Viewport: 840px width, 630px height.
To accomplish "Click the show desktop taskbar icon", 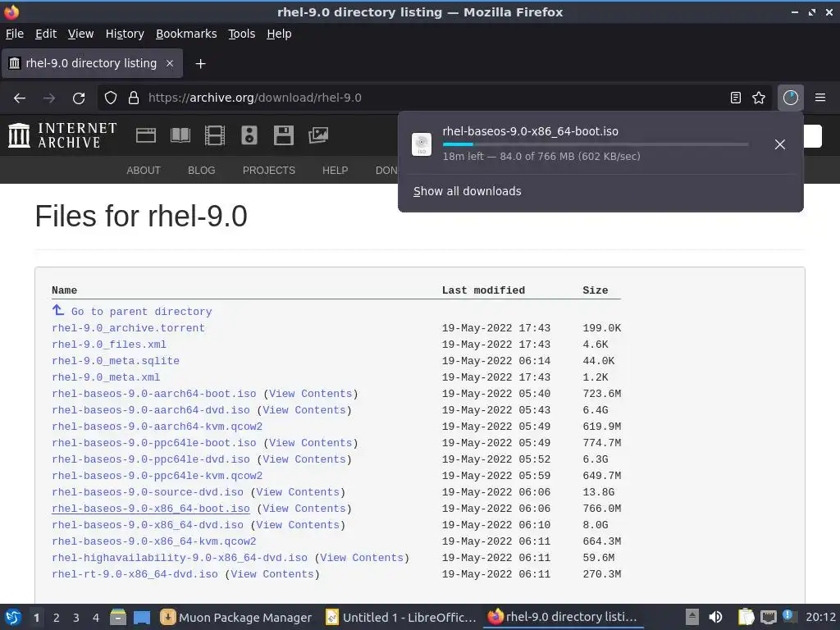I will point(141,617).
